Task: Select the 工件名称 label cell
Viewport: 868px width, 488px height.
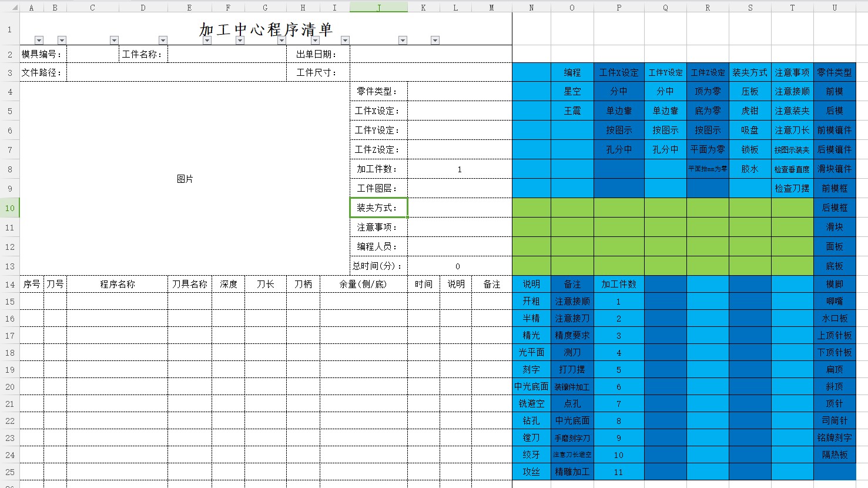Action: pyautogui.click(x=143, y=54)
